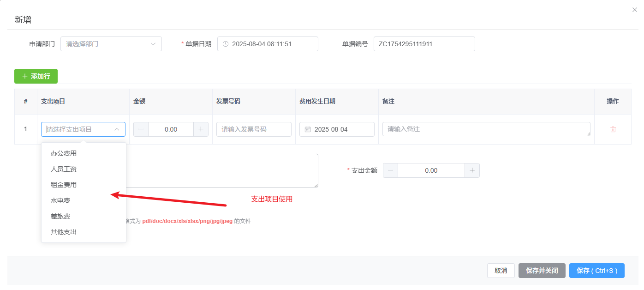
Task: Decrease 支出金额 with the minus button
Action: (391, 170)
